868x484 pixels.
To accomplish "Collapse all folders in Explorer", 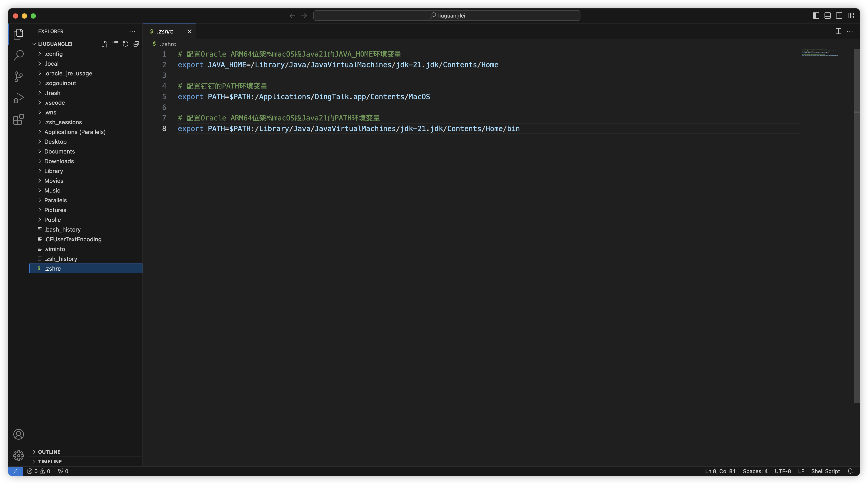I will 136,44.
